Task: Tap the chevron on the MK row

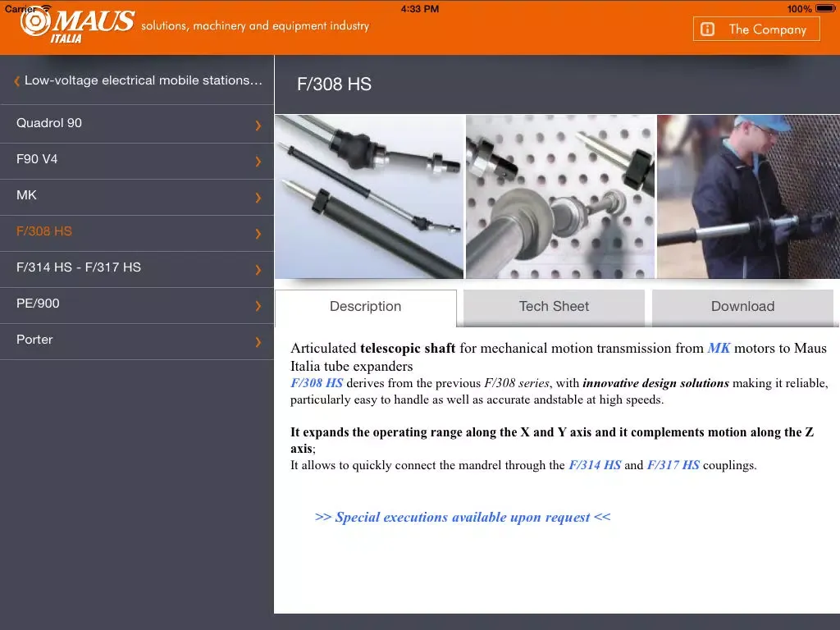Action: click(258, 198)
